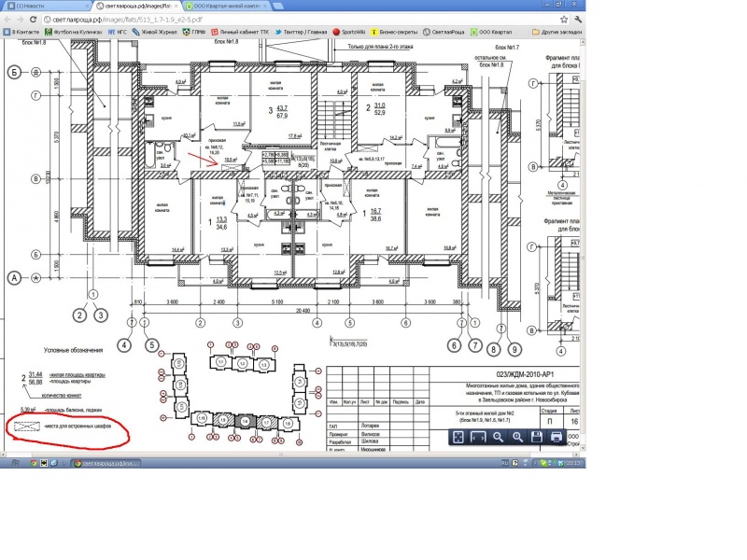Expand the Другие закладки bookmarks folder

pyautogui.click(x=549, y=32)
